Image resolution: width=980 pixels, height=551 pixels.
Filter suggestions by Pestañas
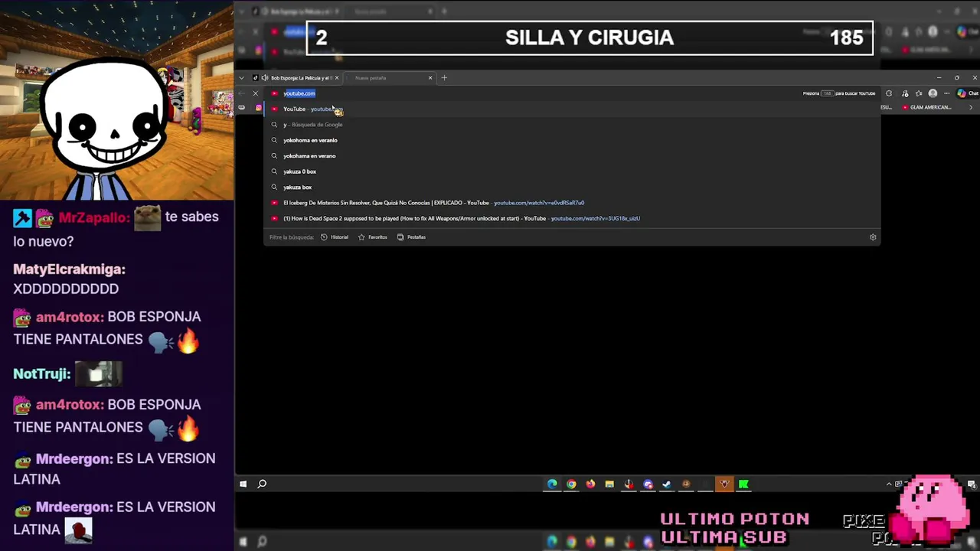pyautogui.click(x=411, y=237)
